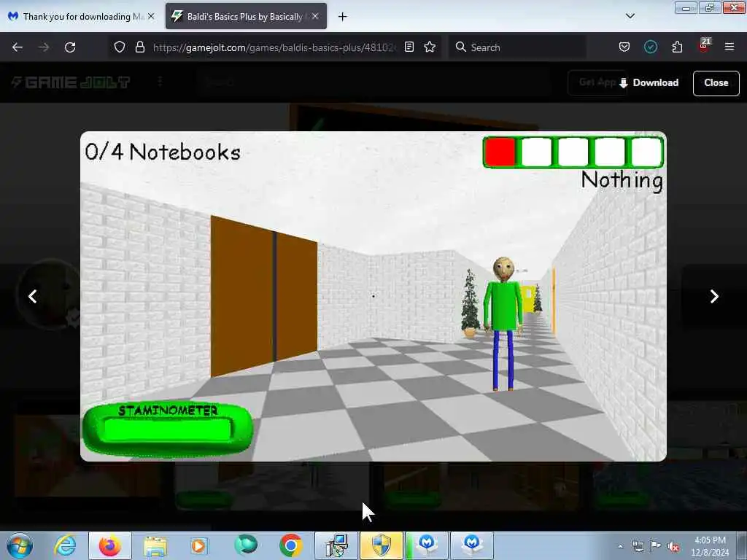Open the Pocket save icon
Image resolution: width=747 pixels, height=560 pixels.
click(624, 47)
